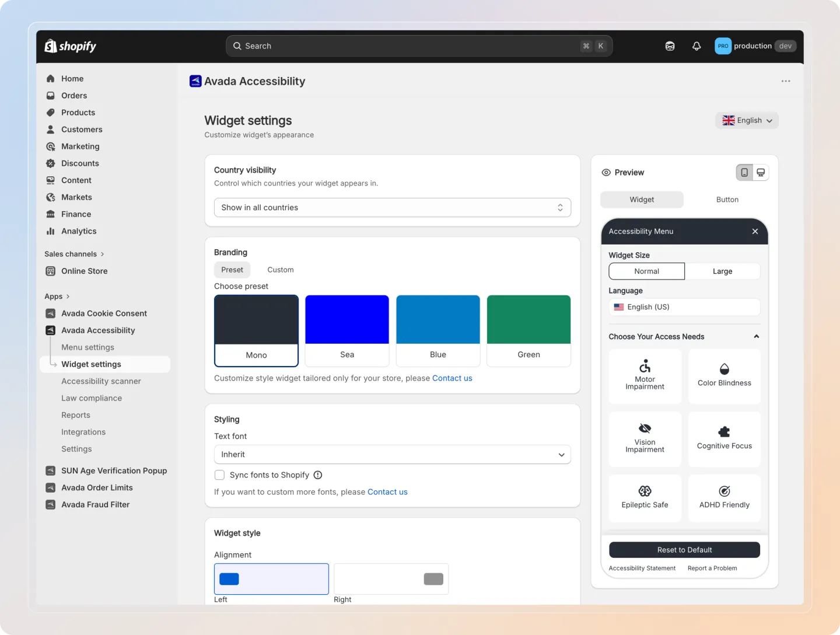Image resolution: width=840 pixels, height=635 pixels.
Task: Click Contact us link under Styling
Action: pos(387,492)
